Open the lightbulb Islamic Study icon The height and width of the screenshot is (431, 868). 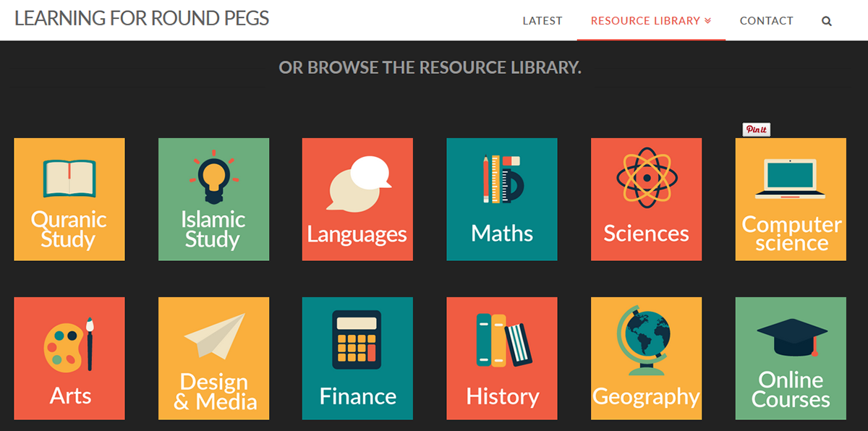click(x=213, y=177)
